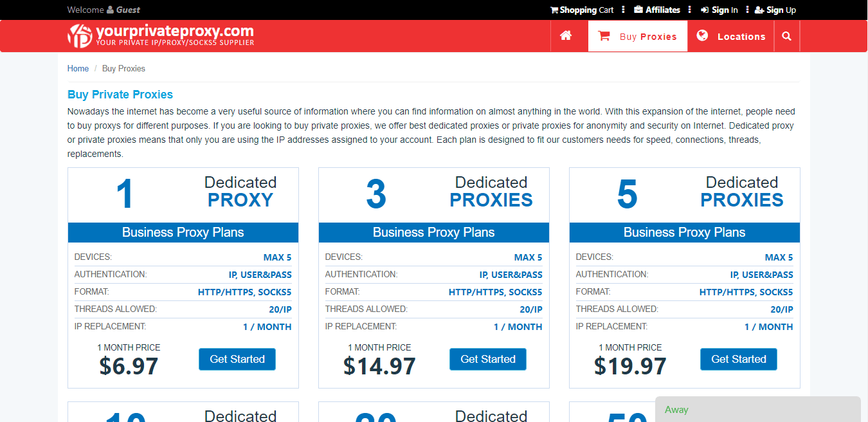Image resolution: width=868 pixels, height=422 pixels.
Task: Click Business Proxy Plans banner in 1-proxy card
Action: tap(183, 232)
